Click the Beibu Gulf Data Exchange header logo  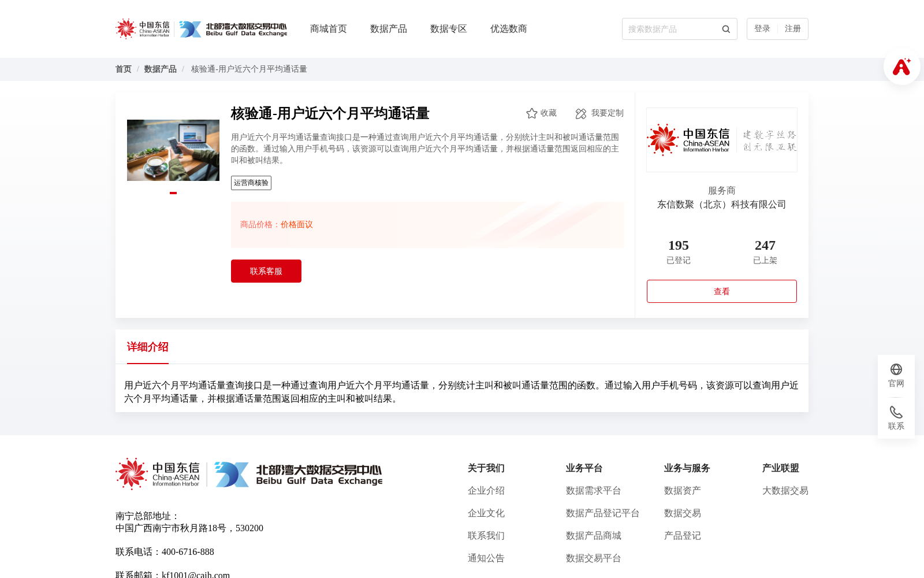point(233,29)
